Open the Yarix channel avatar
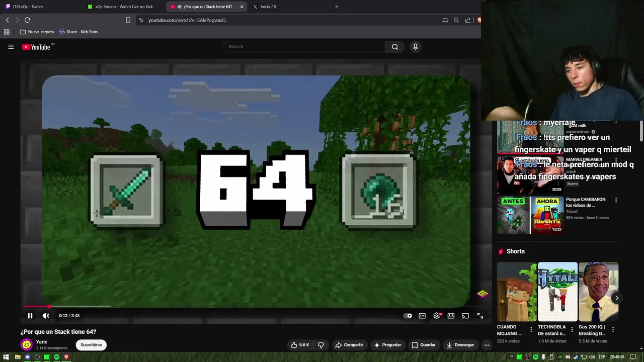The image size is (644, 362). click(x=26, y=345)
